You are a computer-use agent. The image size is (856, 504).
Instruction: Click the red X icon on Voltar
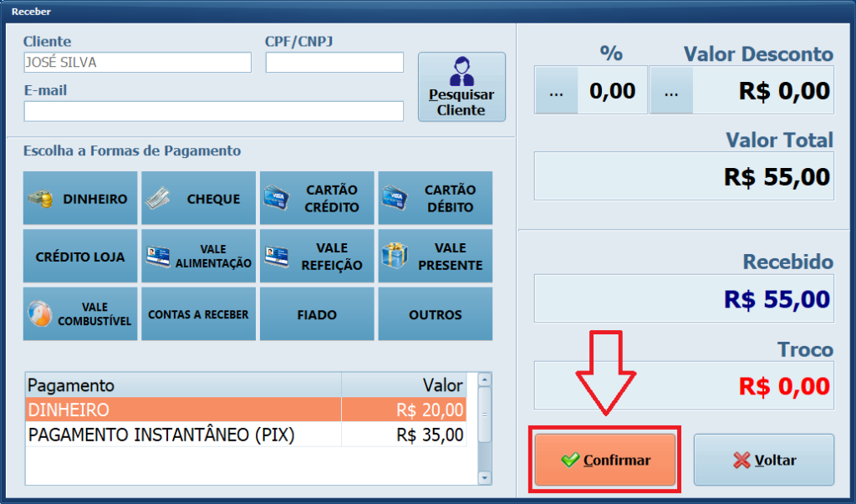[x=741, y=461]
